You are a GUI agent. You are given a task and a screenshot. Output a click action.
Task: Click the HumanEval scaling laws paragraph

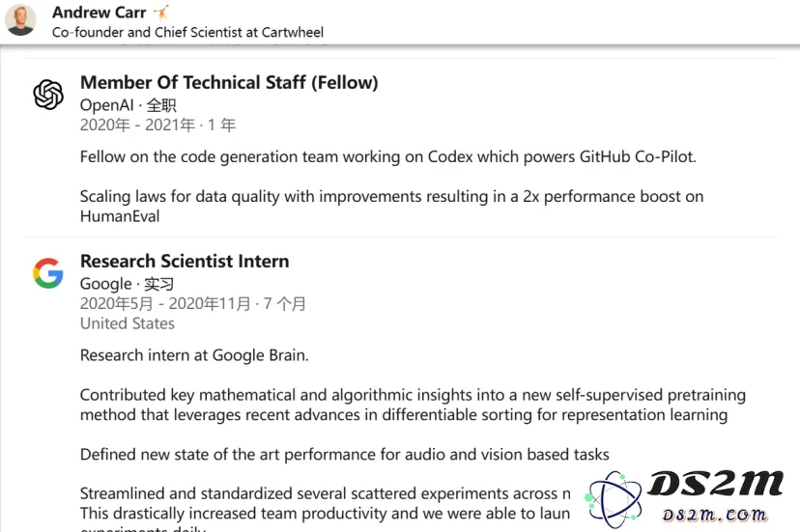point(392,206)
